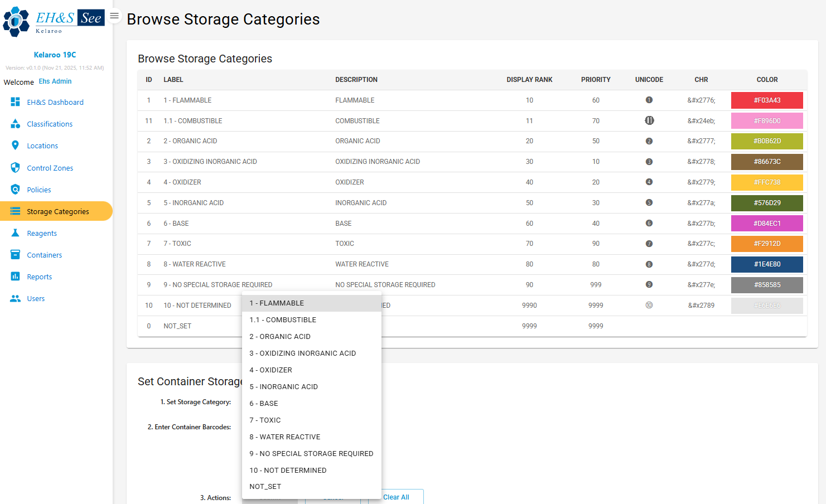This screenshot has width=826, height=504.
Task: Sort table by Display Rank column header
Action: click(x=529, y=80)
